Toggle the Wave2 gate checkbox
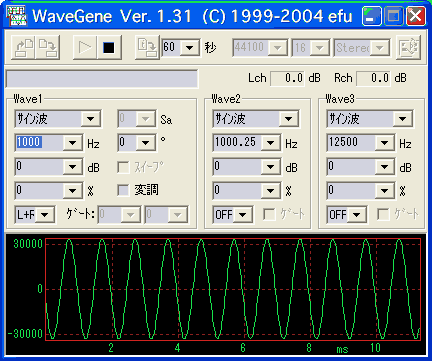 click(269, 214)
